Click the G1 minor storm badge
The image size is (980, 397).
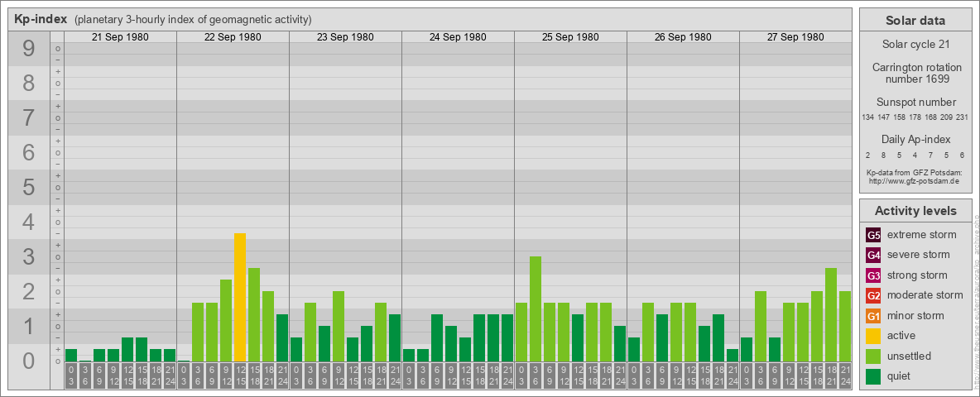(874, 316)
